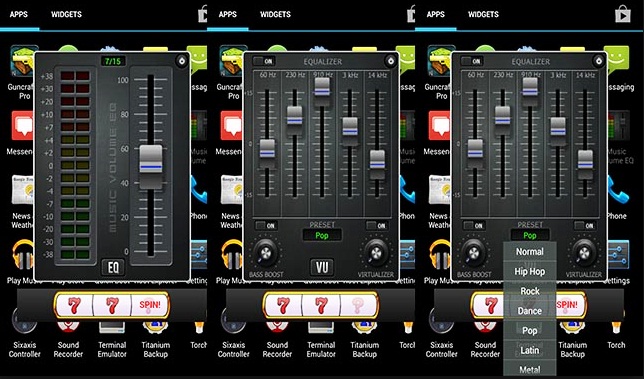Click SPIN! on the slot machine ad beneath the volume panel
Screen dimensions: 644x379
150,305
